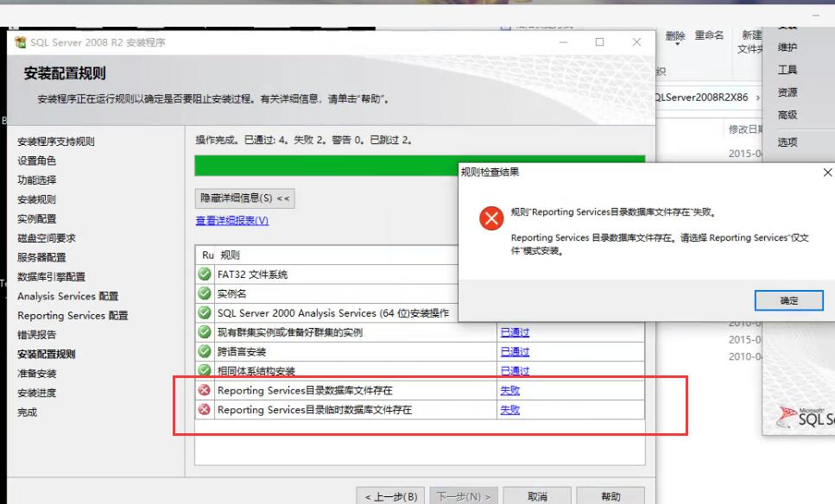Click red fail icon for Reporting Services目录临时数据库文件存在
The height and width of the screenshot is (504, 835).
205,409
